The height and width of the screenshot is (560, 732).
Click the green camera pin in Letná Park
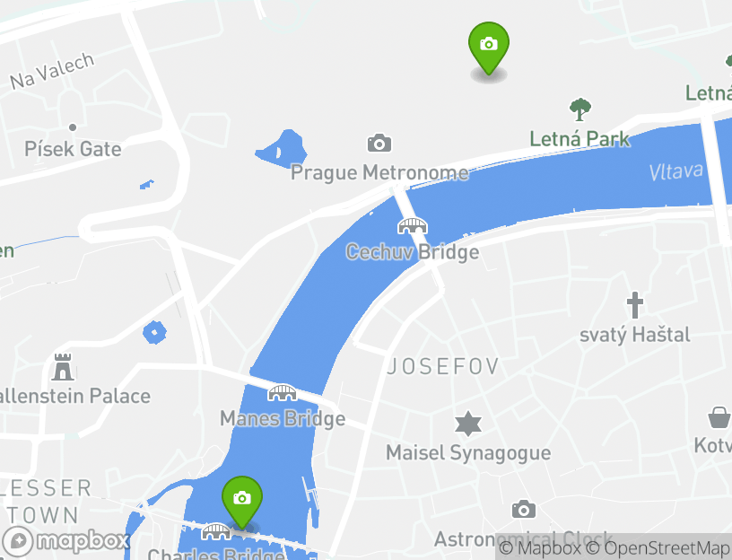[489, 48]
